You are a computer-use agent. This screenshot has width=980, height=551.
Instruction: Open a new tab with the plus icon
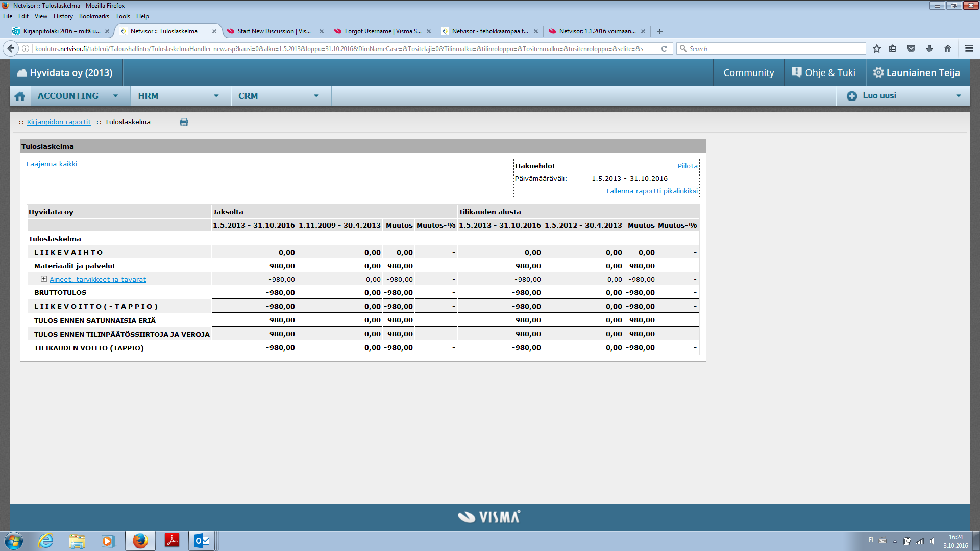tap(660, 31)
